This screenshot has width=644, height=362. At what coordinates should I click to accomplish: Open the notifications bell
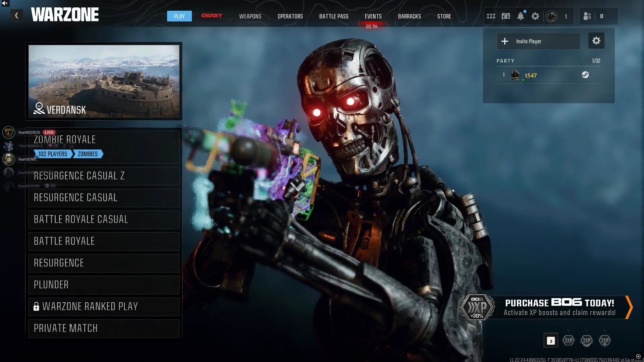tap(520, 16)
